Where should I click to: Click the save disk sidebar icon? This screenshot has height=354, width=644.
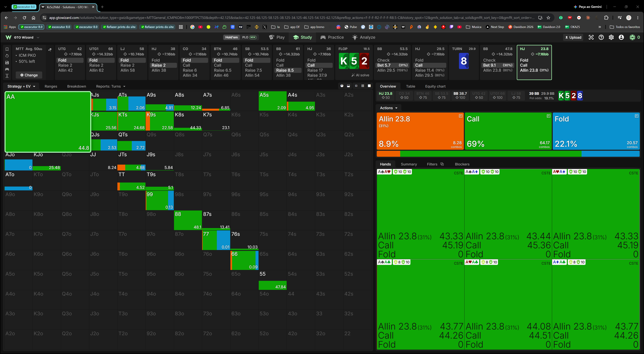click(x=7, y=62)
